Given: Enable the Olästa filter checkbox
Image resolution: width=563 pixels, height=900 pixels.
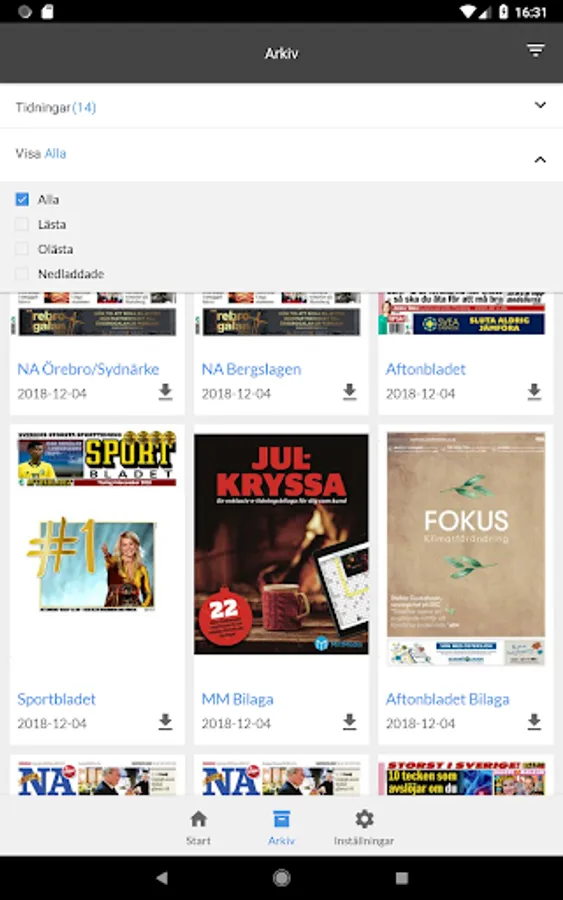Looking at the screenshot, I should pos(22,249).
